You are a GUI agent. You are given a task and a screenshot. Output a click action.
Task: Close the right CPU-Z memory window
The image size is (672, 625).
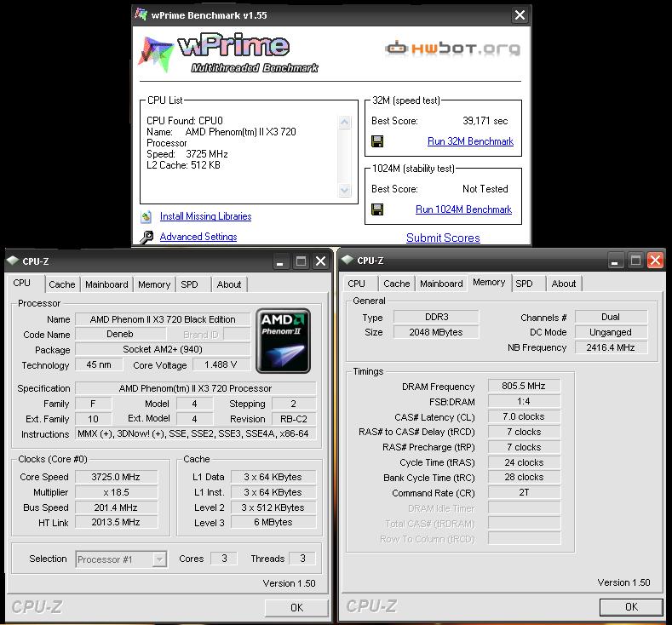click(655, 260)
